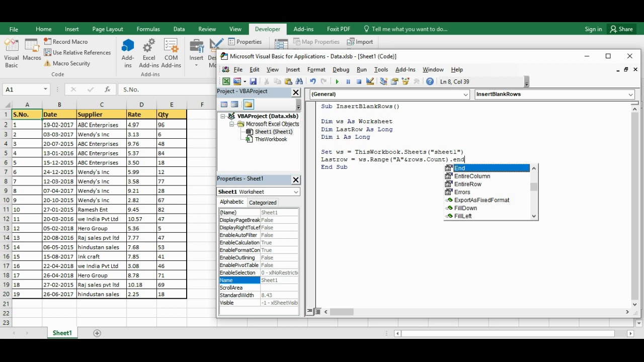Select ThisWorkbook in the project tree
The image size is (644, 362).
[271, 139]
